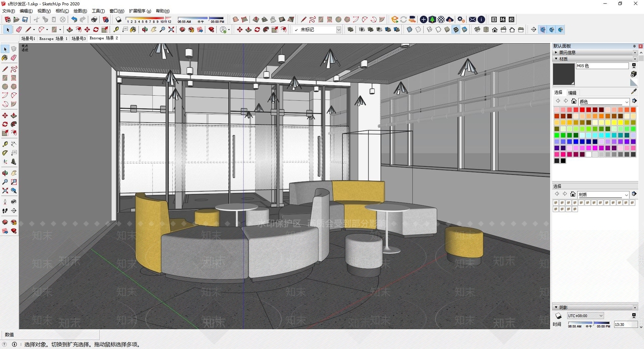Open the UTC+08:00 timezone dropdown
The image size is (644, 349).
click(586, 316)
